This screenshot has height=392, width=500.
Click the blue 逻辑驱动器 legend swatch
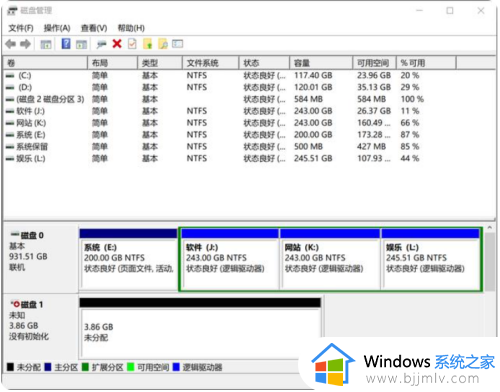click(x=176, y=367)
